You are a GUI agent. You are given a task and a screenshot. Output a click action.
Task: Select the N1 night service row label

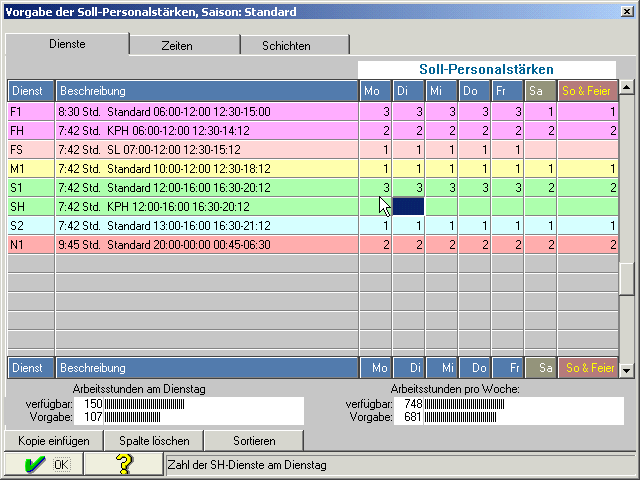click(31, 244)
